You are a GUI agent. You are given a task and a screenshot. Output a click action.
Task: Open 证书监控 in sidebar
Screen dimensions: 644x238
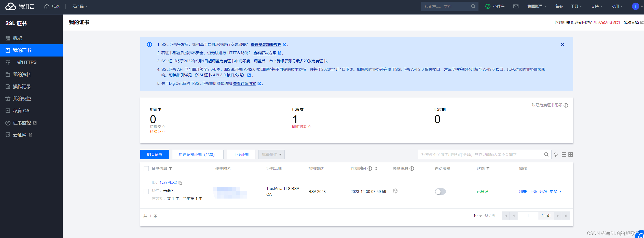point(31,123)
